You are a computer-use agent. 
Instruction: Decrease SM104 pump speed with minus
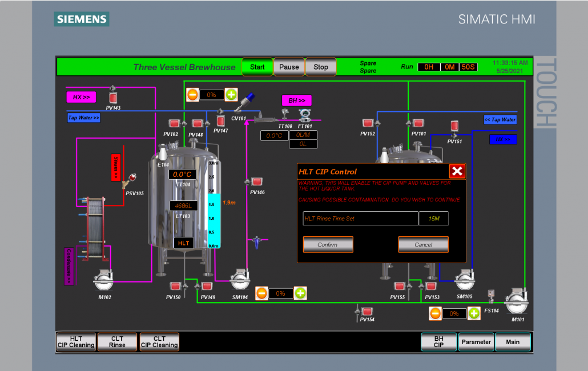262,293
